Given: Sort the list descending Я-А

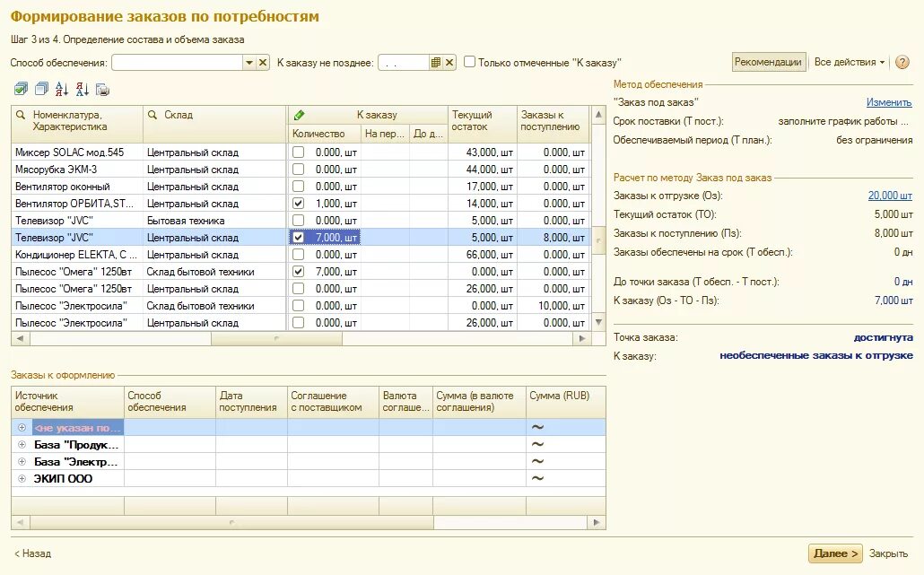Looking at the screenshot, I should (x=82, y=89).
